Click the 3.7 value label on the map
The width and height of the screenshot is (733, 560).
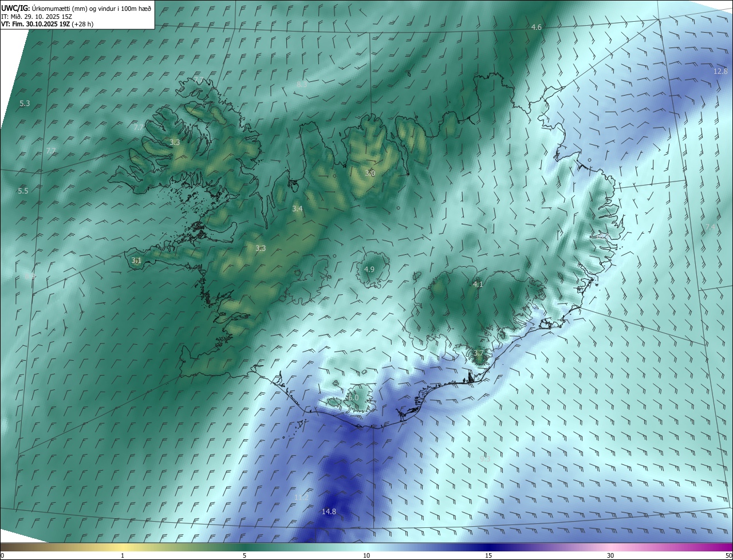point(479,353)
